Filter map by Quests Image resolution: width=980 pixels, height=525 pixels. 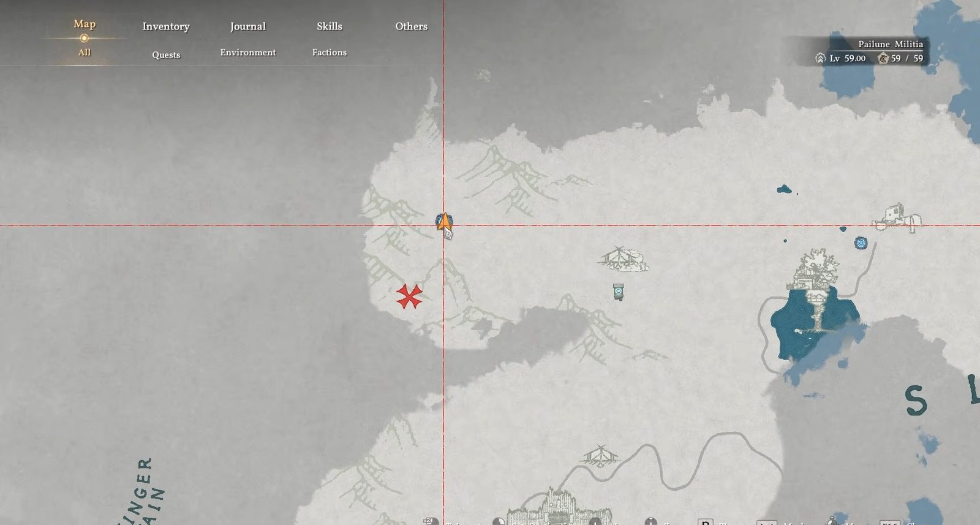point(166,55)
